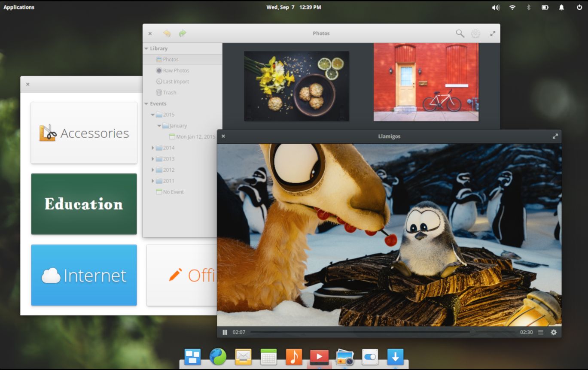Image resolution: width=588 pixels, height=370 pixels.
Task: Open the Internet category
Action: pos(83,275)
